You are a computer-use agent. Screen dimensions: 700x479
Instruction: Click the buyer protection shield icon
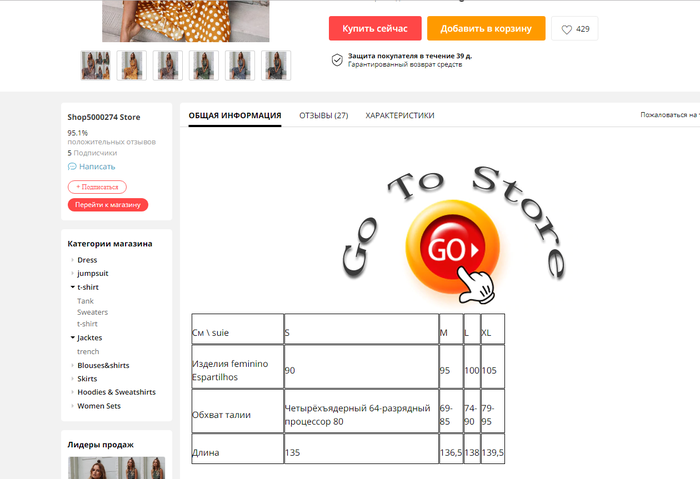click(337, 60)
